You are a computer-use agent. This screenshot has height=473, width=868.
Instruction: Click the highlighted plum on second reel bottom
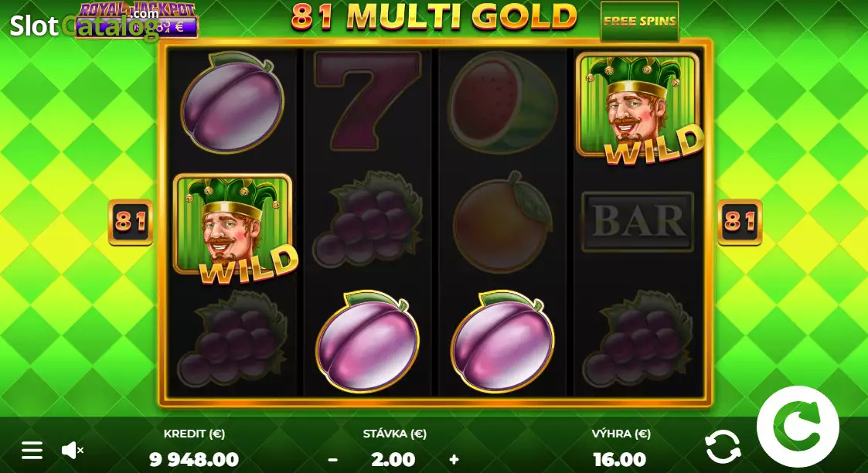pyautogui.click(x=368, y=342)
